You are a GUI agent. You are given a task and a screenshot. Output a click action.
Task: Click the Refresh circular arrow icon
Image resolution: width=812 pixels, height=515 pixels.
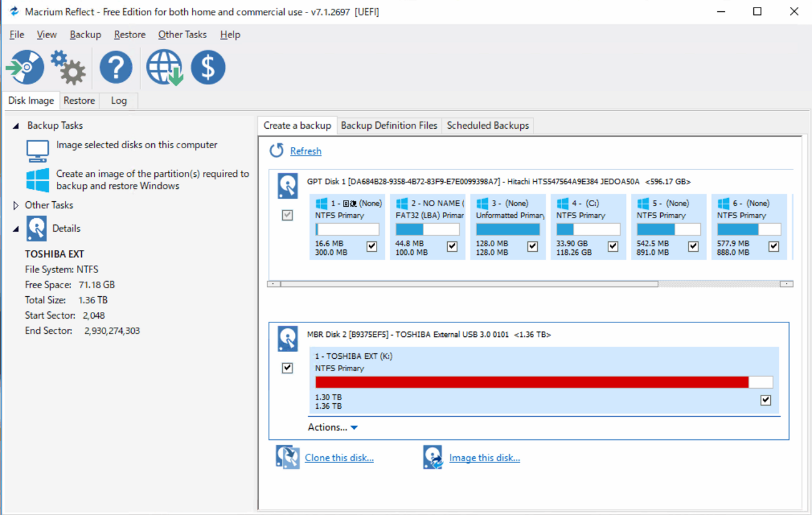click(276, 151)
